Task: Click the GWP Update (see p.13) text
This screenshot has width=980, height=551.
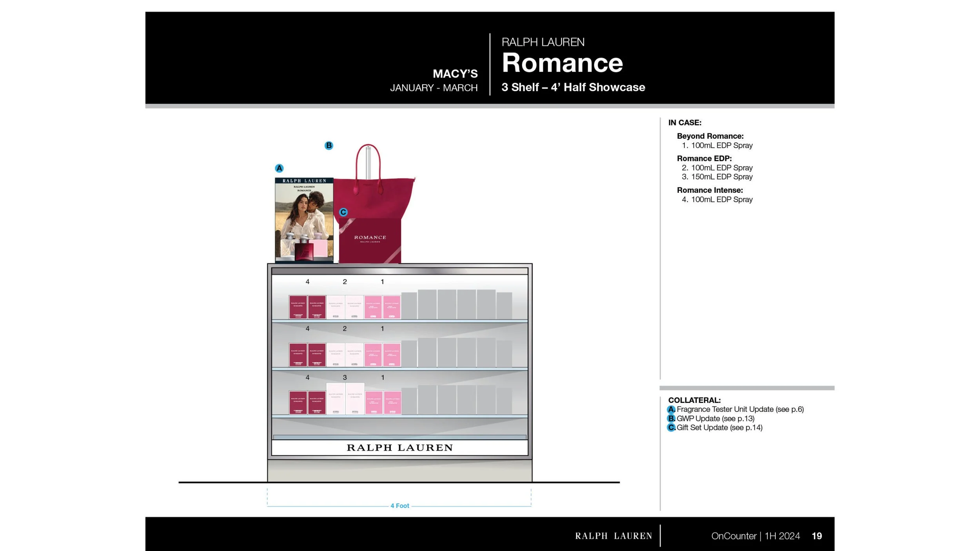Action: tap(715, 418)
